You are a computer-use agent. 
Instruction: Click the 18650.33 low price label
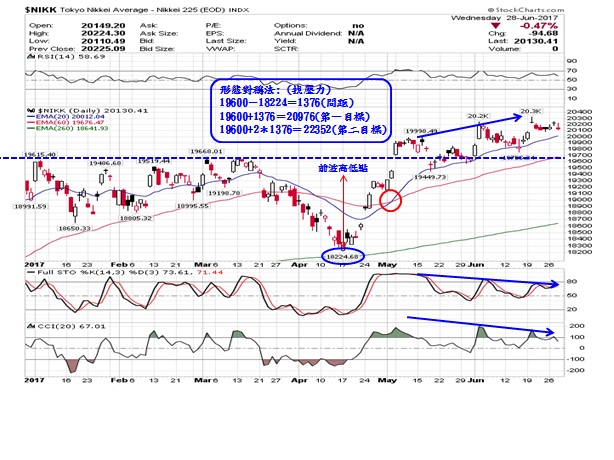[x=74, y=228]
